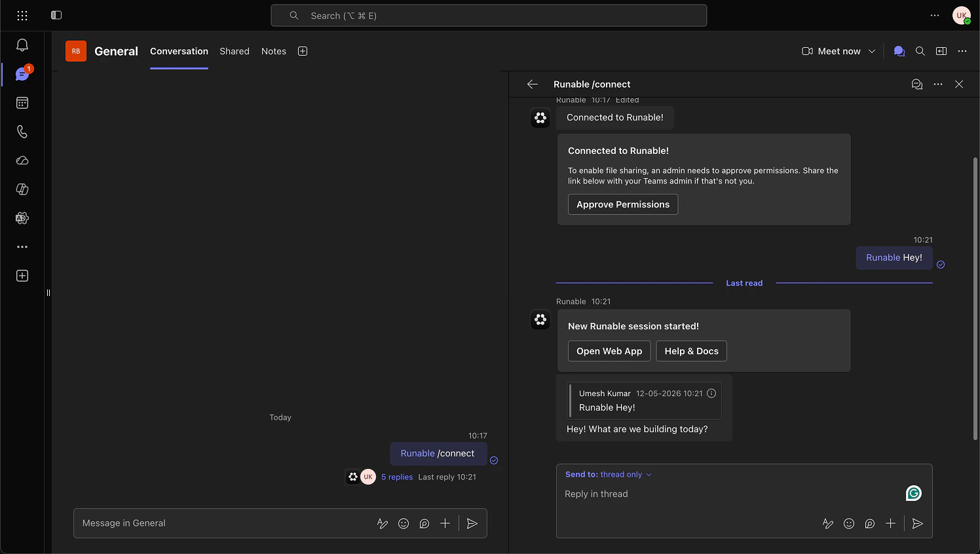Open Apps add icon in left rail
The height and width of the screenshot is (554, 980).
point(22,276)
